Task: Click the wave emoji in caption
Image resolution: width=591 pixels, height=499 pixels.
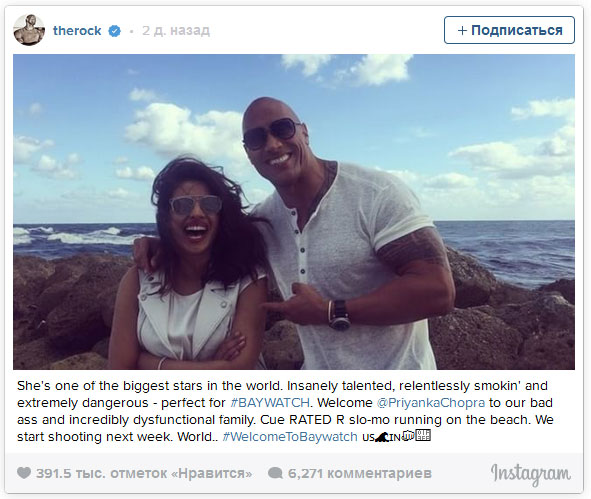Action: coord(382,437)
